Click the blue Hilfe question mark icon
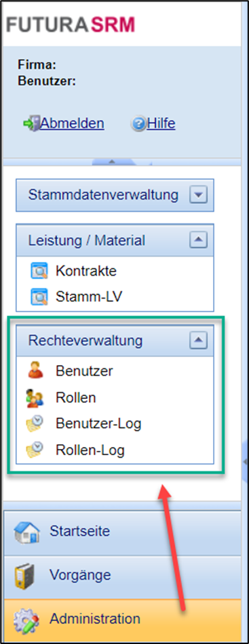Viewport: 249px width, 644px height. click(x=139, y=124)
